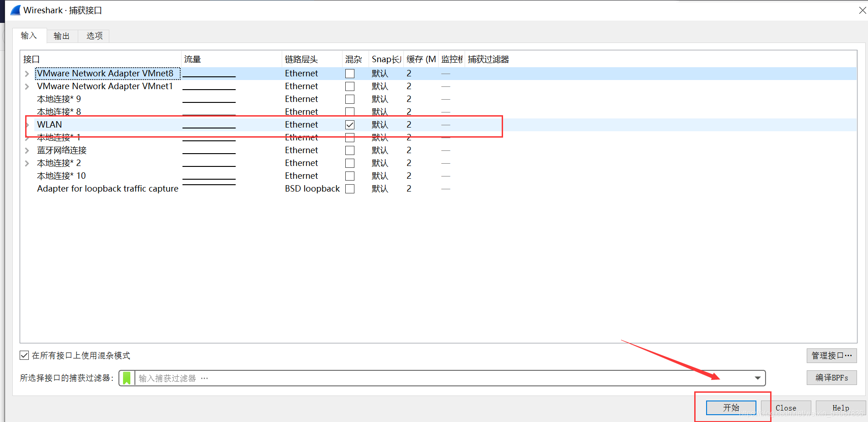Enable promiscuous mode for VMware Network Adapter VMnet8
This screenshot has width=868, height=422.
[x=350, y=74]
